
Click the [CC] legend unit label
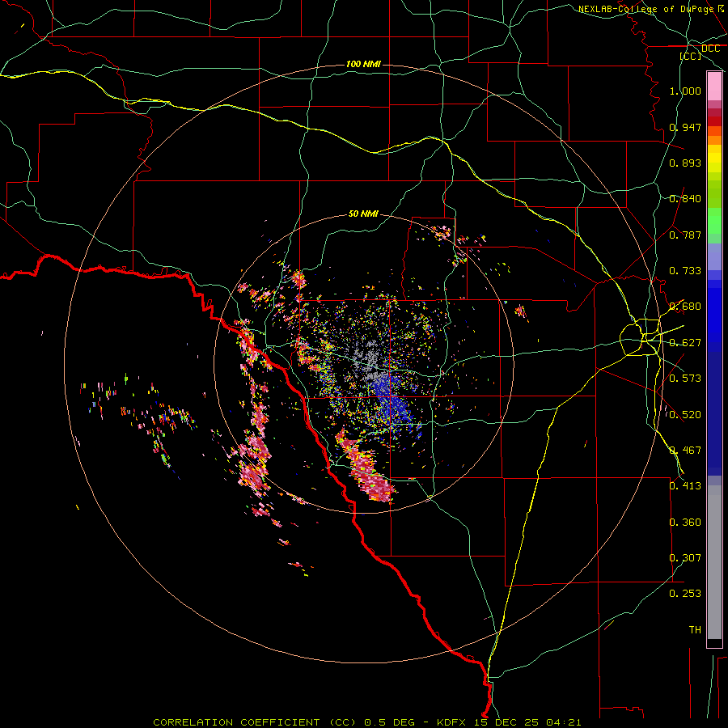[x=691, y=56]
